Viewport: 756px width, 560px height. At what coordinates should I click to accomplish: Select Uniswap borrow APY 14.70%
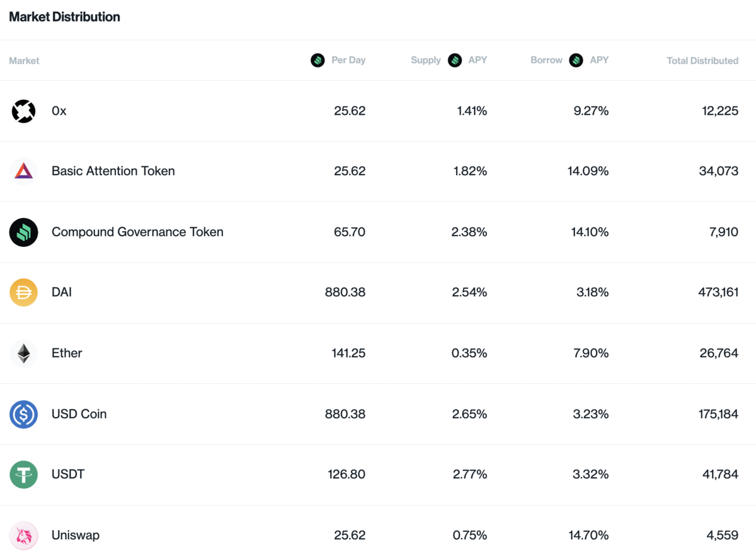click(x=588, y=535)
